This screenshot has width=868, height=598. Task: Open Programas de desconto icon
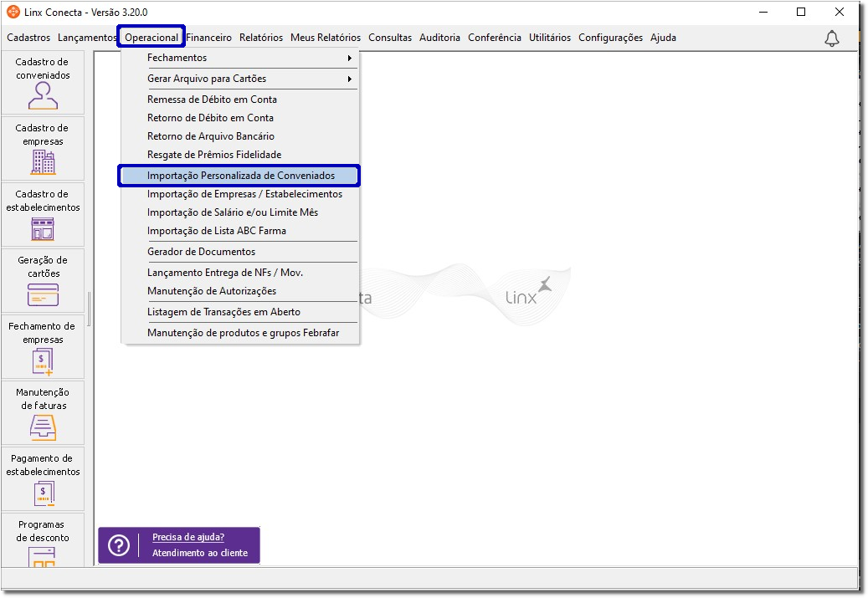click(42, 556)
